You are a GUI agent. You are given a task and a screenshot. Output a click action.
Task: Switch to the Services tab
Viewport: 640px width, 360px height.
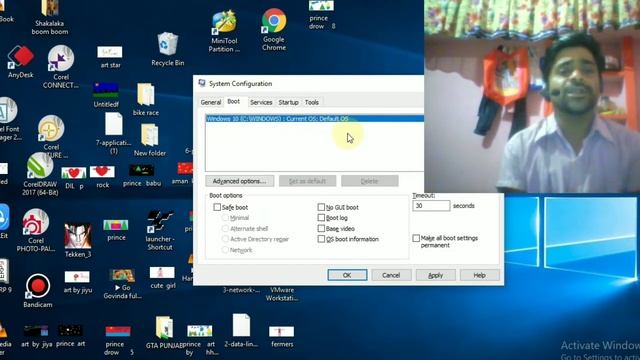(261, 102)
